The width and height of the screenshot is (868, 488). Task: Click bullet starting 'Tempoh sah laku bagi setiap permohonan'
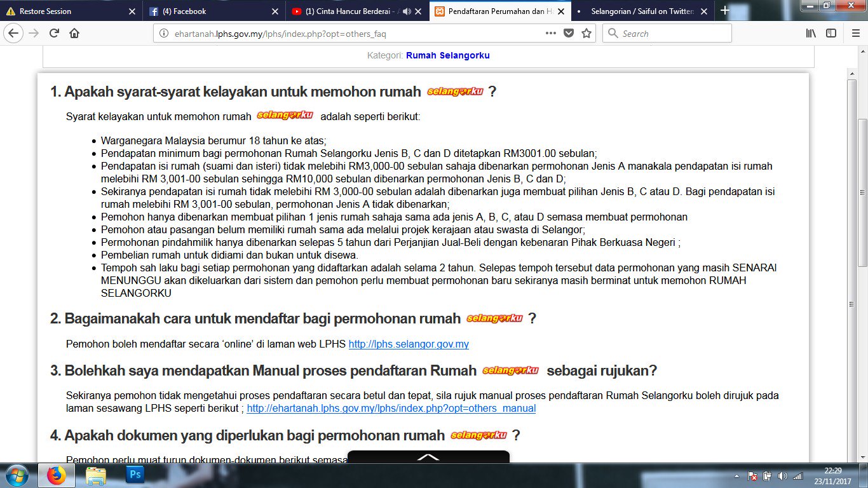[438, 280]
